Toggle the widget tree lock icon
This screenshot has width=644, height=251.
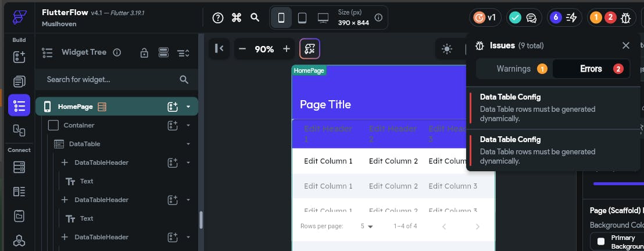144,53
